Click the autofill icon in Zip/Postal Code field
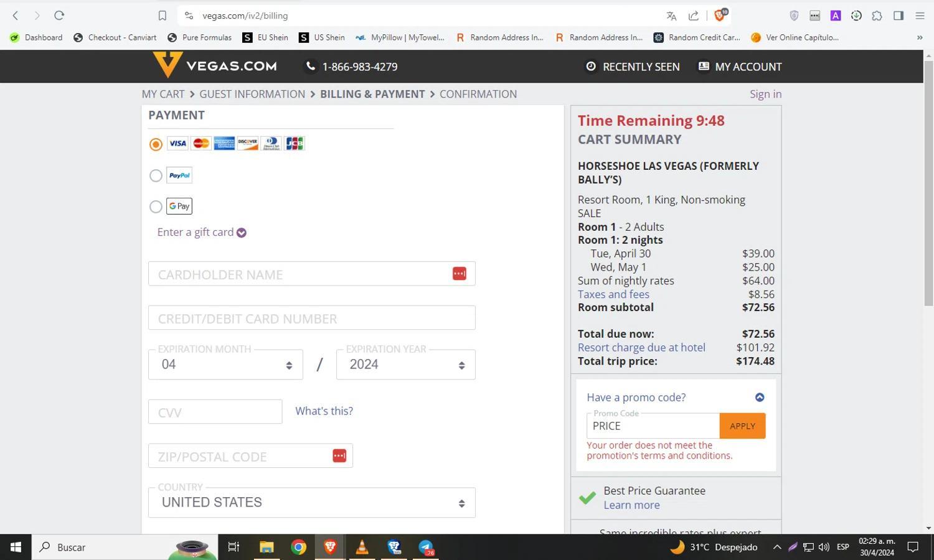This screenshot has height=560, width=934. point(339,456)
